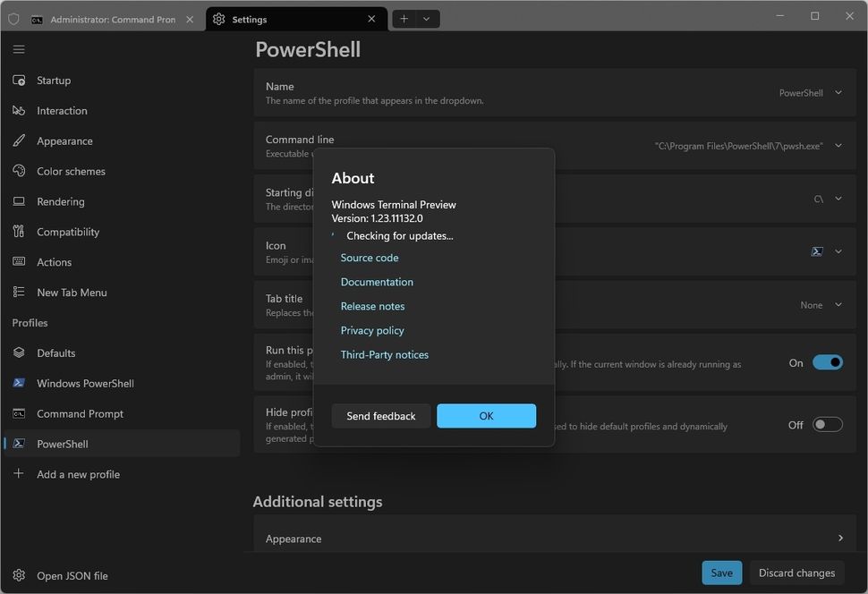
Task: Open the Release notes link
Action: pyautogui.click(x=372, y=305)
